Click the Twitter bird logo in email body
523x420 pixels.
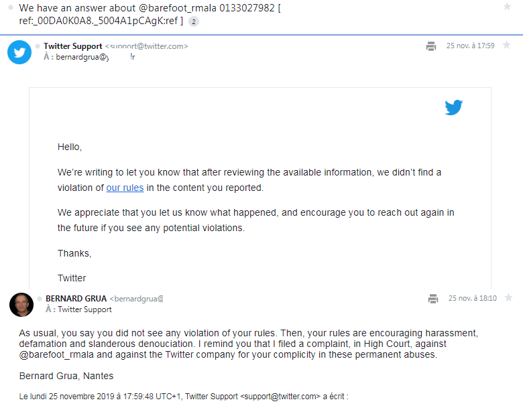click(x=454, y=107)
